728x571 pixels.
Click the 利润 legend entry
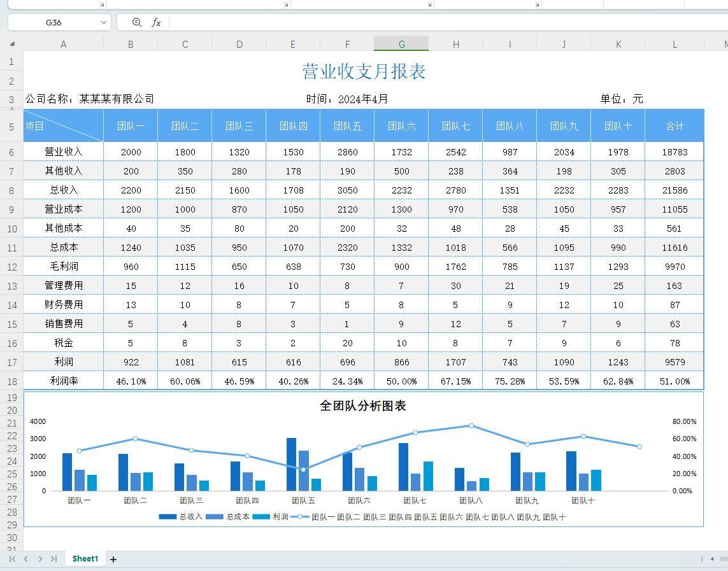[x=271, y=517]
